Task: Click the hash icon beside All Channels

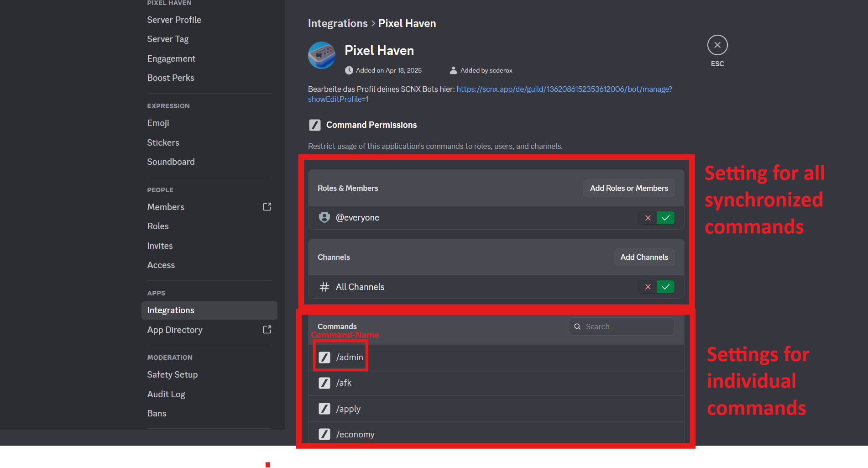Action: point(324,287)
